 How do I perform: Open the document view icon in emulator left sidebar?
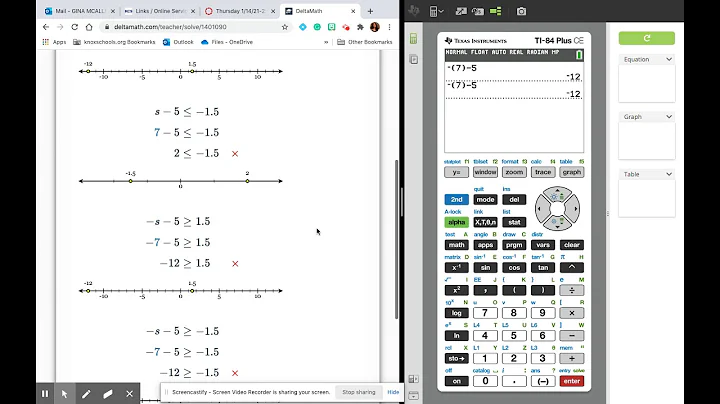click(x=413, y=60)
